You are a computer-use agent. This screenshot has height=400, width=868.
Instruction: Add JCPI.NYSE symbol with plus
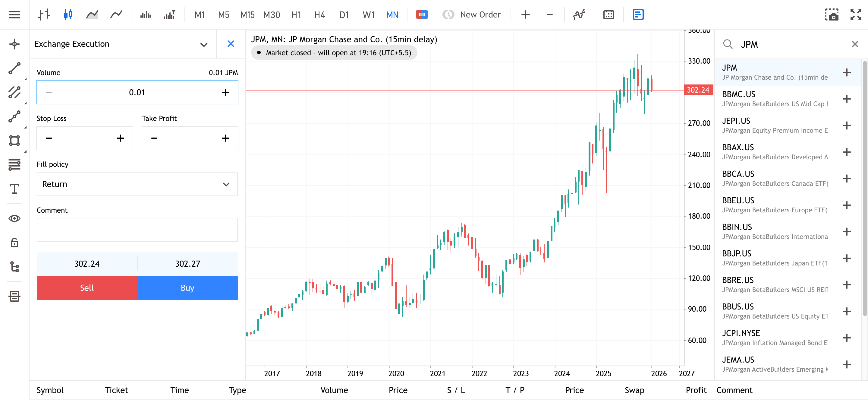(x=846, y=338)
